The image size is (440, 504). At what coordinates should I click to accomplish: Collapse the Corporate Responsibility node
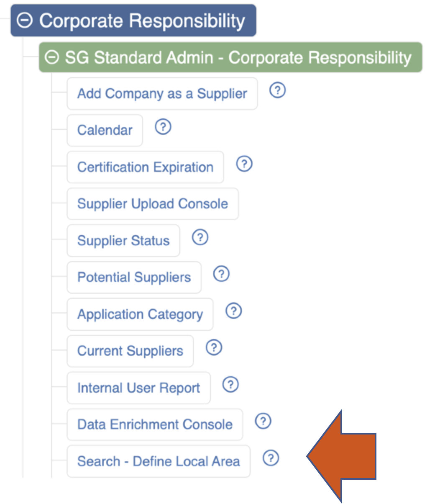(26, 21)
